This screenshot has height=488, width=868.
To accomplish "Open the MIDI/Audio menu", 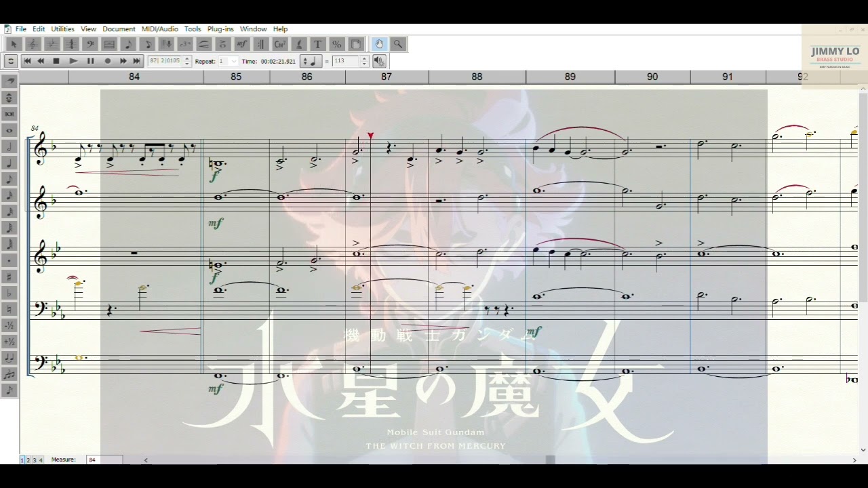I will [x=160, y=29].
